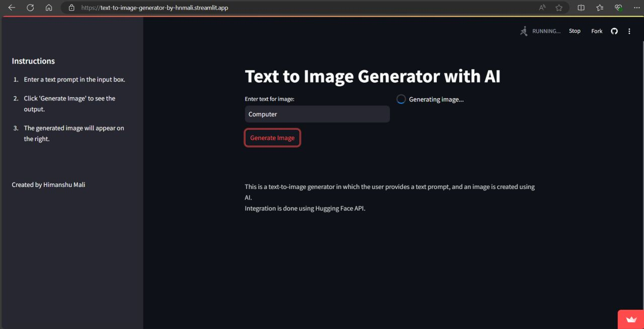The width and height of the screenshot is (644, 329).
Task: Open the browser Settings and more menu
Action: point(636,8)
